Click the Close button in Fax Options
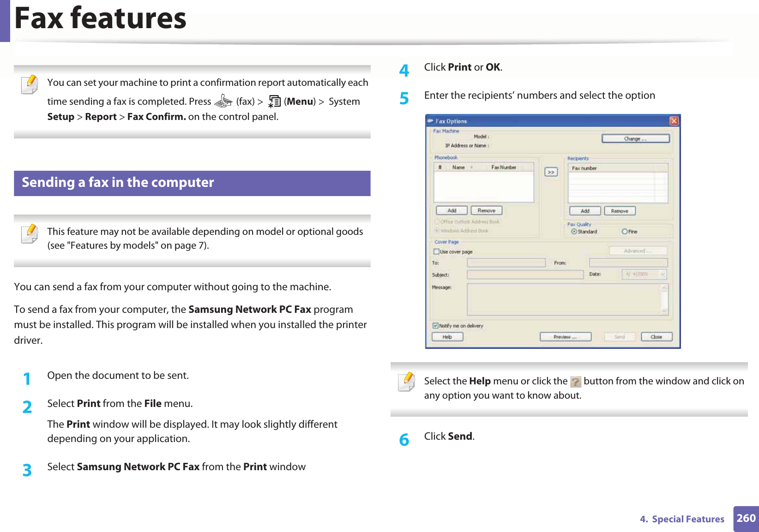759x532 pixels. [657, 337]
